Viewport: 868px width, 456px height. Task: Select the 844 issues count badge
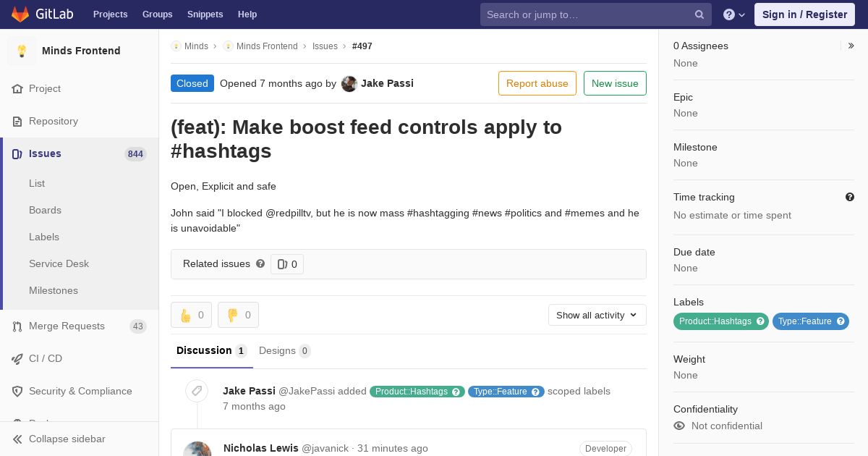[135, 153]
